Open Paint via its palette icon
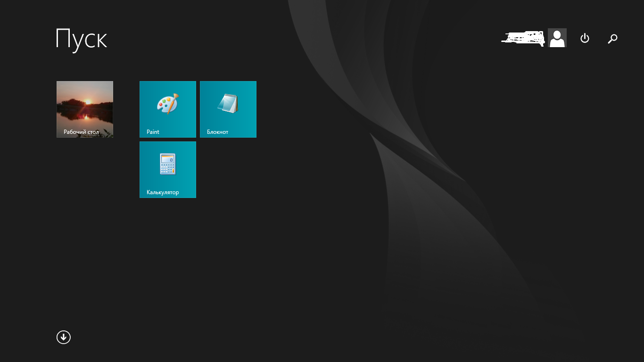 click(x=166, y=104)
